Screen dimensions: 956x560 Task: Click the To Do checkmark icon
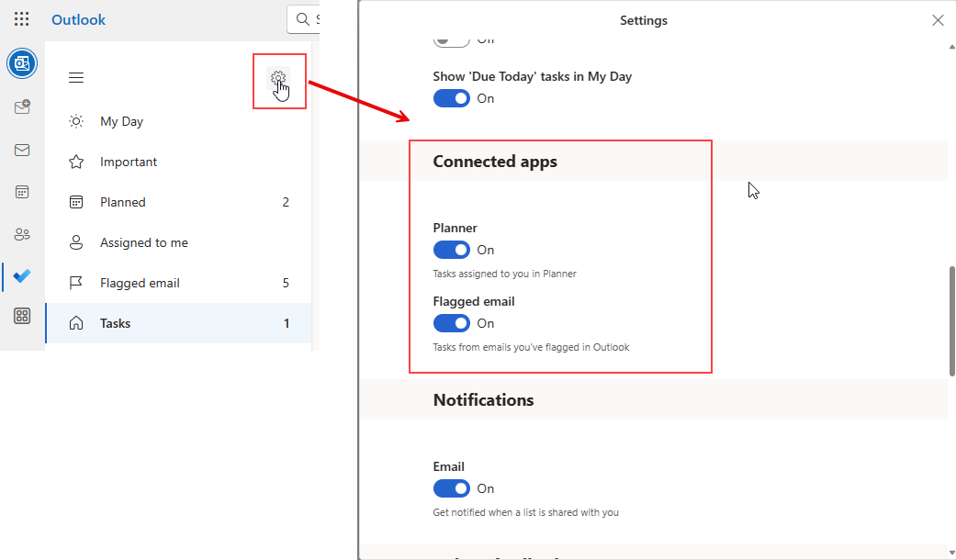pos(21,275)
